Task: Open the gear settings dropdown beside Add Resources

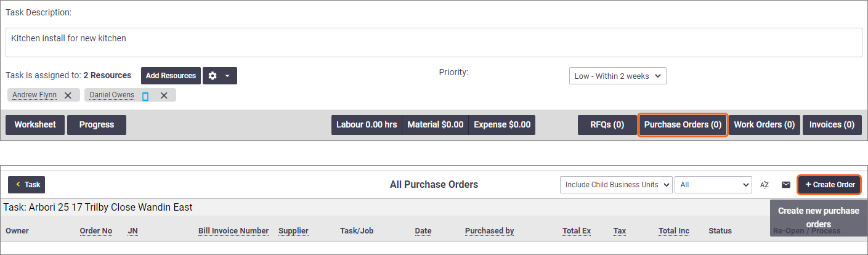Action: [220, 76]
